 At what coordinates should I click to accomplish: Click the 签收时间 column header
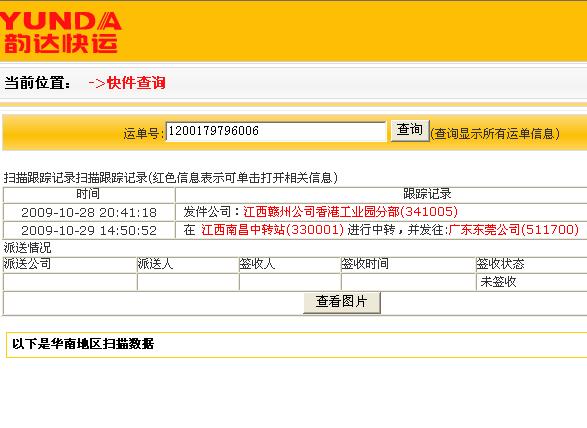408,264
